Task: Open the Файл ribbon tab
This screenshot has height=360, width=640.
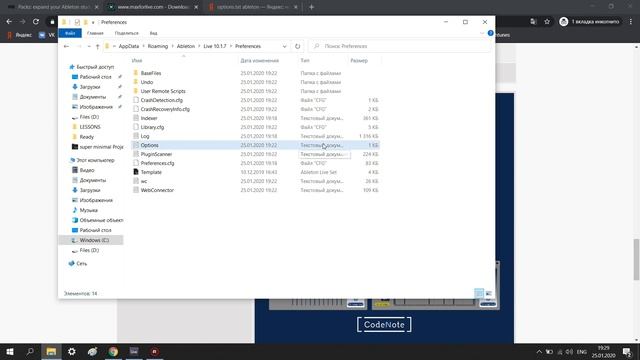Action: 70,33
